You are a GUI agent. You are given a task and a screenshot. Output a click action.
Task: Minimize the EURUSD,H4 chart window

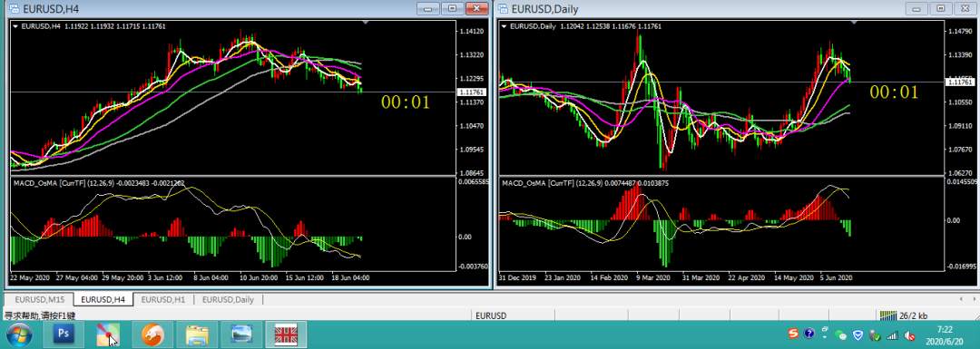[x=428, y=9]
